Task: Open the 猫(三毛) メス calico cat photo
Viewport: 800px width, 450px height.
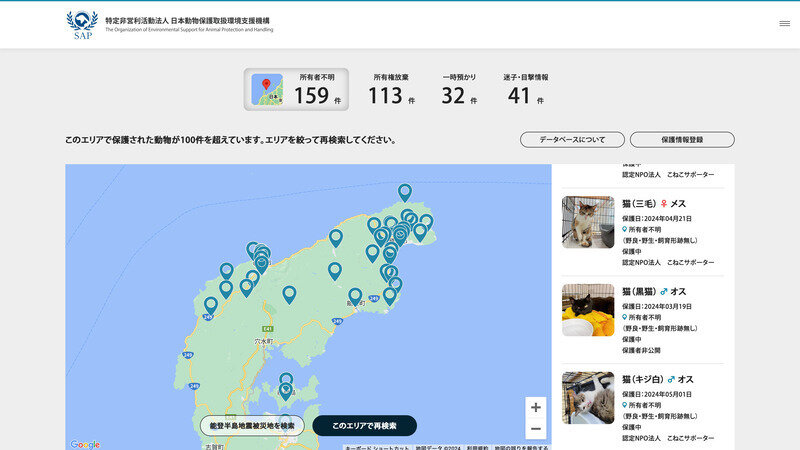Action: point(588,222)
